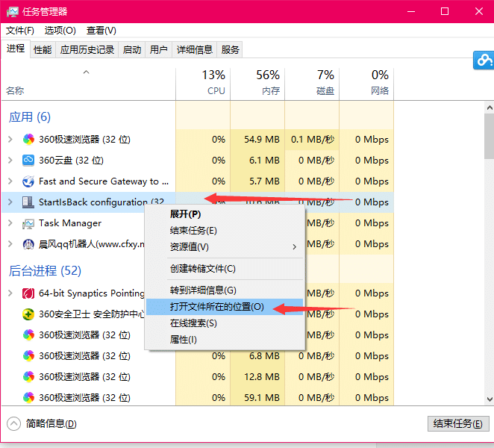The width and height of the screenshot is (494, 448).
Task: Expand the Task Manager row
Action: 10,223
